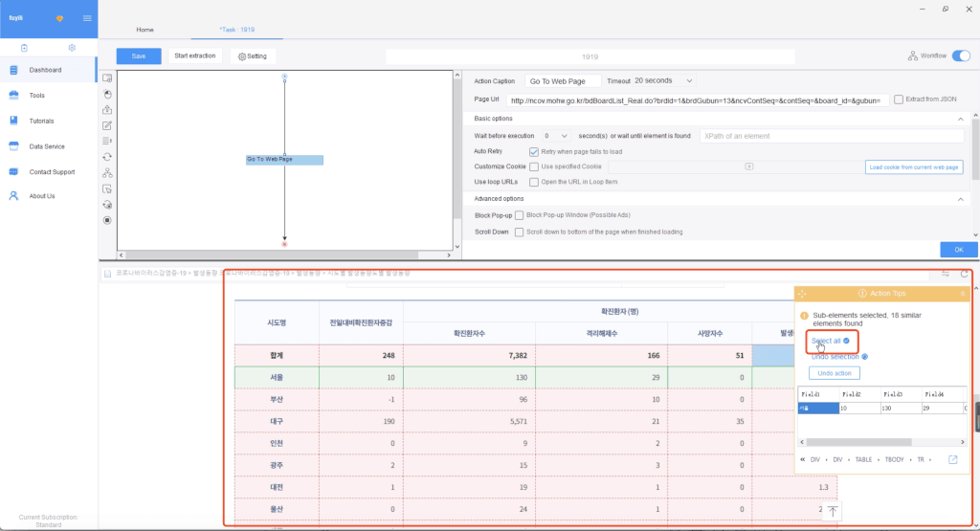Click the horizontal scrollbar in Action Tips data preview
Image resolution: width=980 pixels, height=531 pixels.
858,442
